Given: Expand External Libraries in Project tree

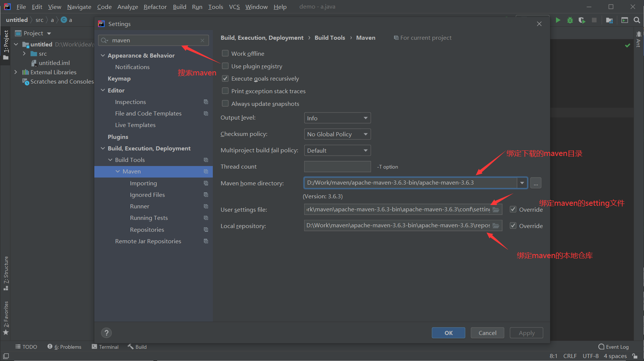Looking at the screenshot, I should click(x=16, y=72).
